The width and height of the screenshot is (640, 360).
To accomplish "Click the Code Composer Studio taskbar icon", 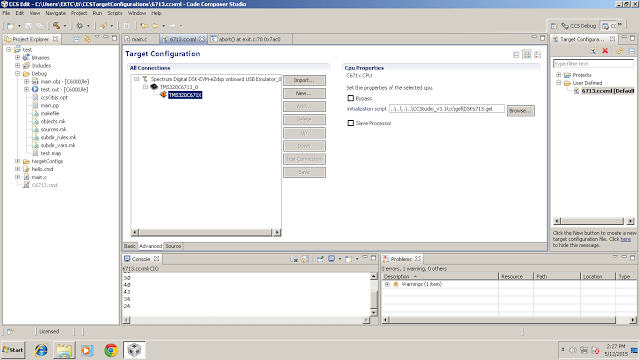I will (134, 350).
